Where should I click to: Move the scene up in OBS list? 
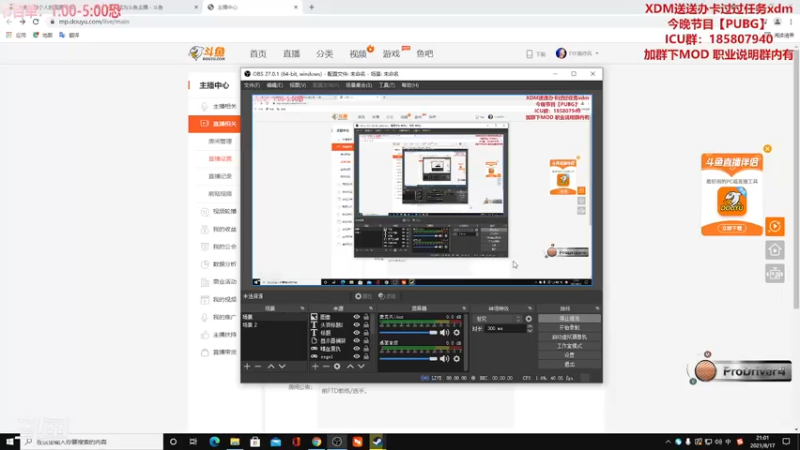click(271, 366)
